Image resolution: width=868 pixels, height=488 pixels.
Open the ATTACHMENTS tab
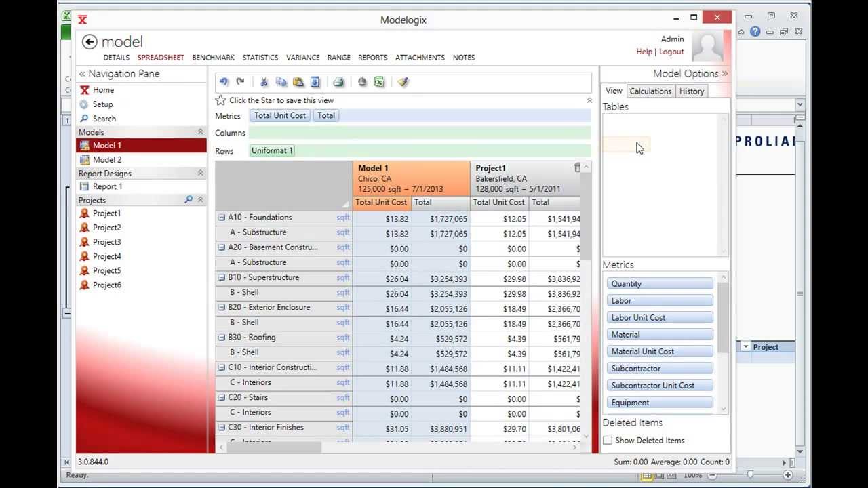[420, 58]
